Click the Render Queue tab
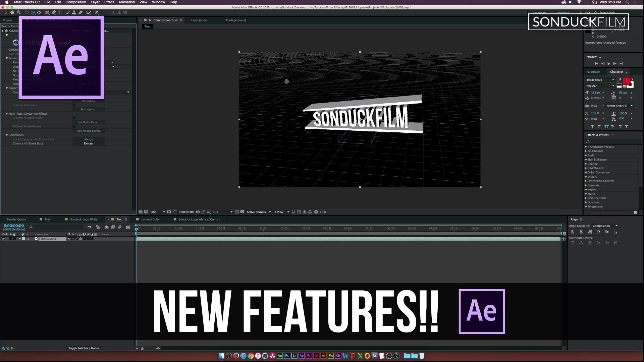This screenshot has height=362, width=644. click(x=16, y=219)
